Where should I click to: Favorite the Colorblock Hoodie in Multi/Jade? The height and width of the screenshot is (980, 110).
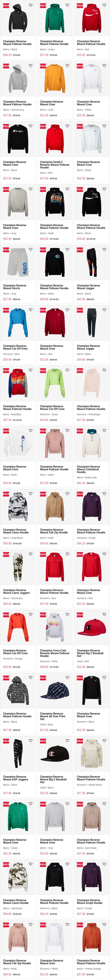[x=104, y=431]
